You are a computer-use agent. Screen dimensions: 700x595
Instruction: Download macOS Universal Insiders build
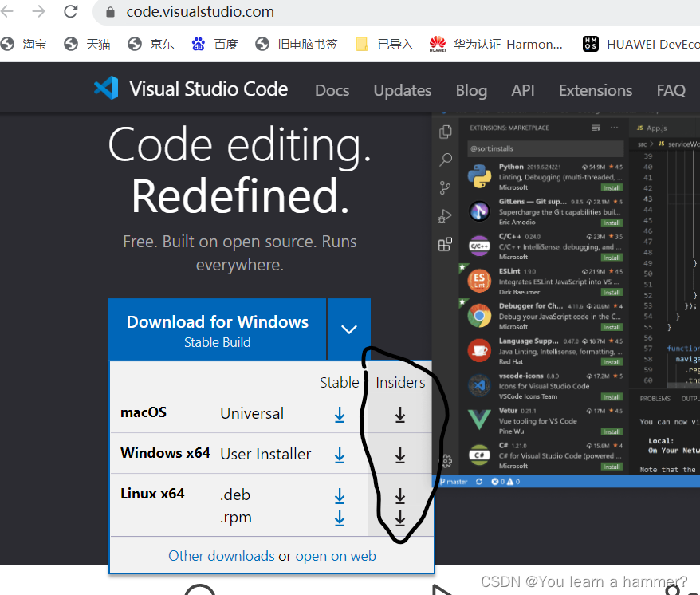400,415
